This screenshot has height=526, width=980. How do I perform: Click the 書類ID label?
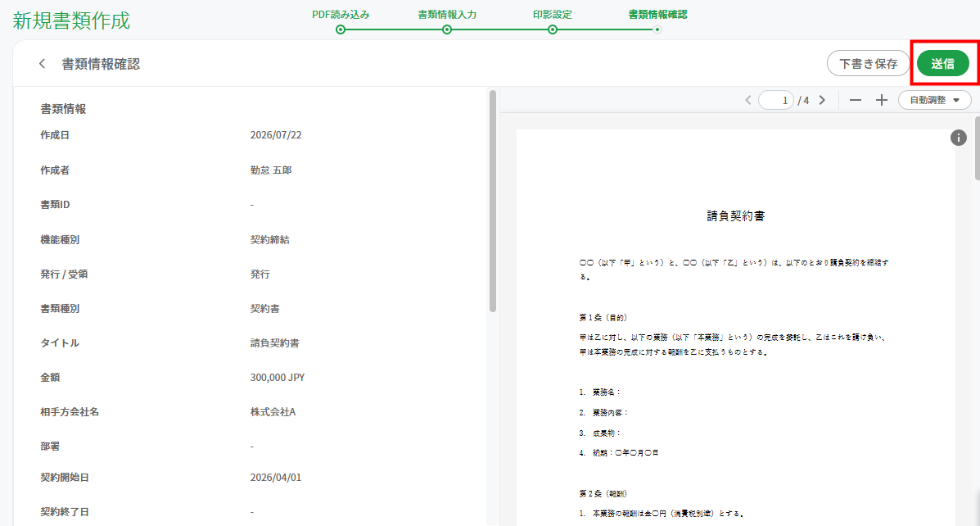[55, 205]
